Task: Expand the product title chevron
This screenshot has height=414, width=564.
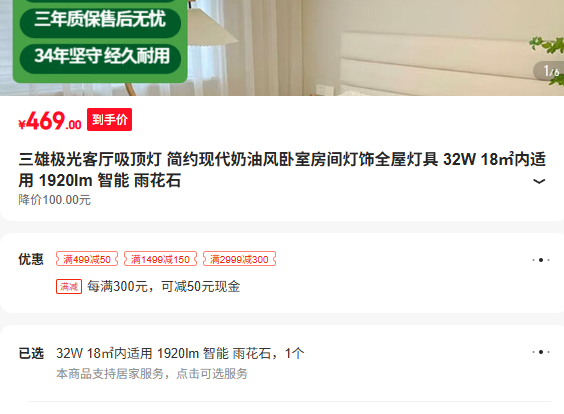Action: click(538, 181)
